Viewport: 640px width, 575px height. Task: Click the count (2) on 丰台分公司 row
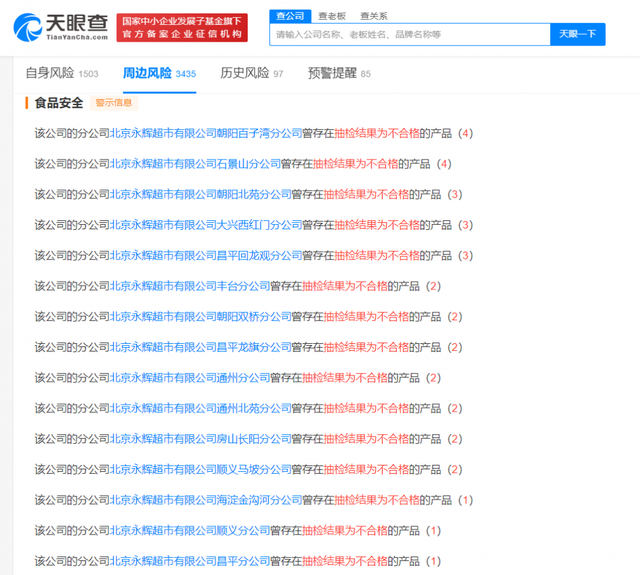tap(433, 286)
